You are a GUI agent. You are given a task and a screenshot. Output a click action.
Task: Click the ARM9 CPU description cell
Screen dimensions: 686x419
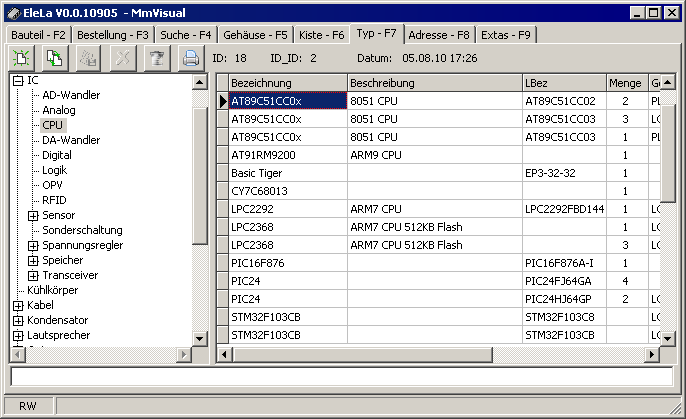pyautogui.click(x=435, y=155)
